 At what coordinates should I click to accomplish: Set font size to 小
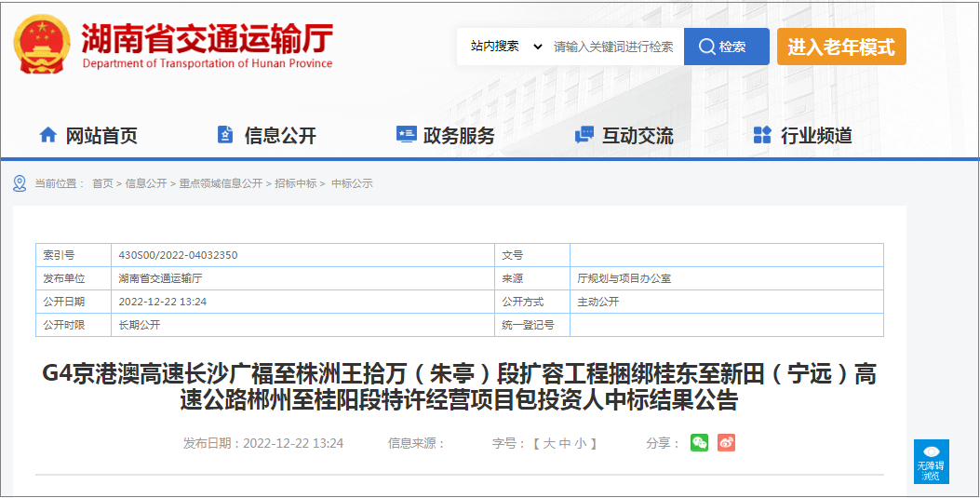tap(581, 443)
